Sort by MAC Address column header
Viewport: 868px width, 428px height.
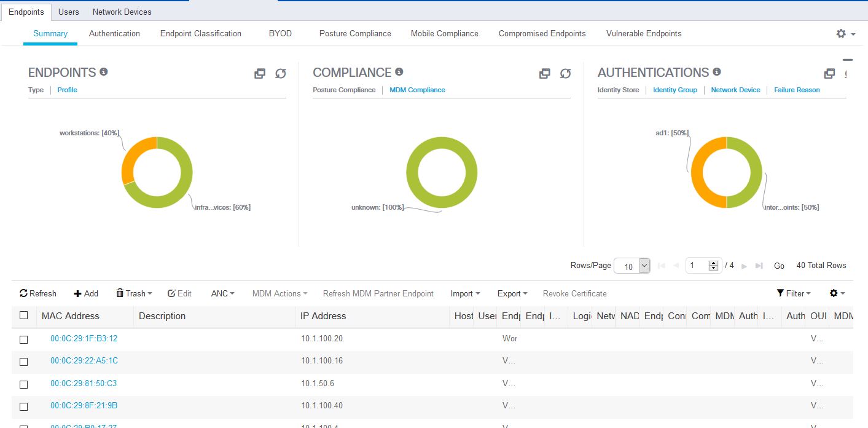pos(71,315)
